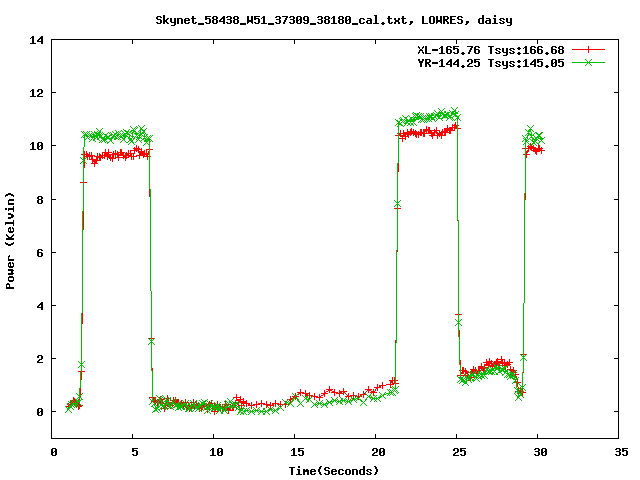640x480 pixels.
Task: Click y-axis tick label '6'
Action: [x=40, y=253]
